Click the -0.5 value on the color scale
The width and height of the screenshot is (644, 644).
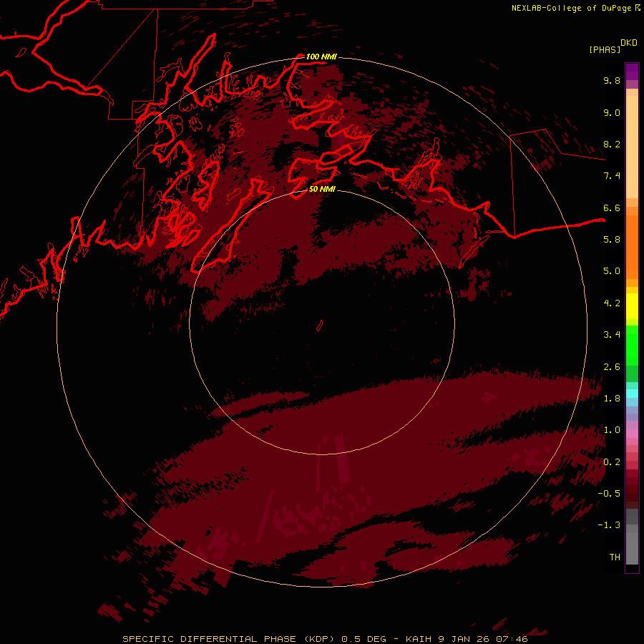coord(609,494)
